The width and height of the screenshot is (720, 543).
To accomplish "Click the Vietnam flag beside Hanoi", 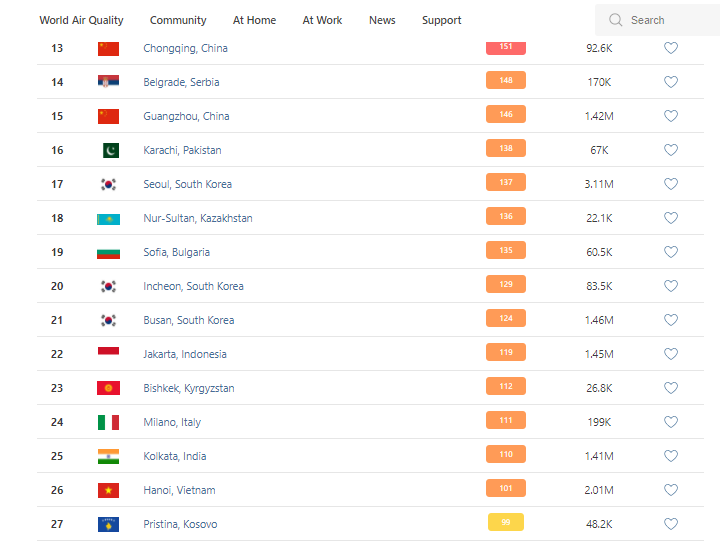I will 108,490.
